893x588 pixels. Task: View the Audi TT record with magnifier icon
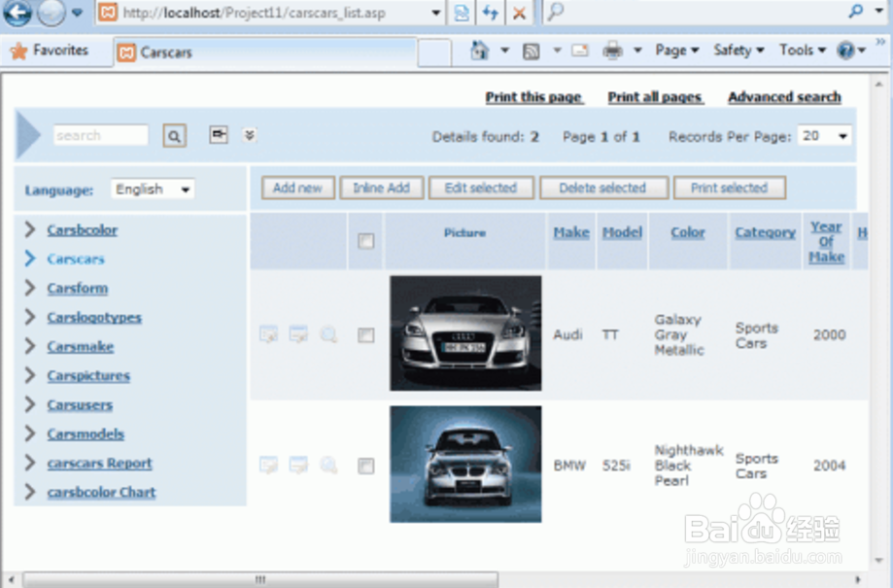[328, 334]
